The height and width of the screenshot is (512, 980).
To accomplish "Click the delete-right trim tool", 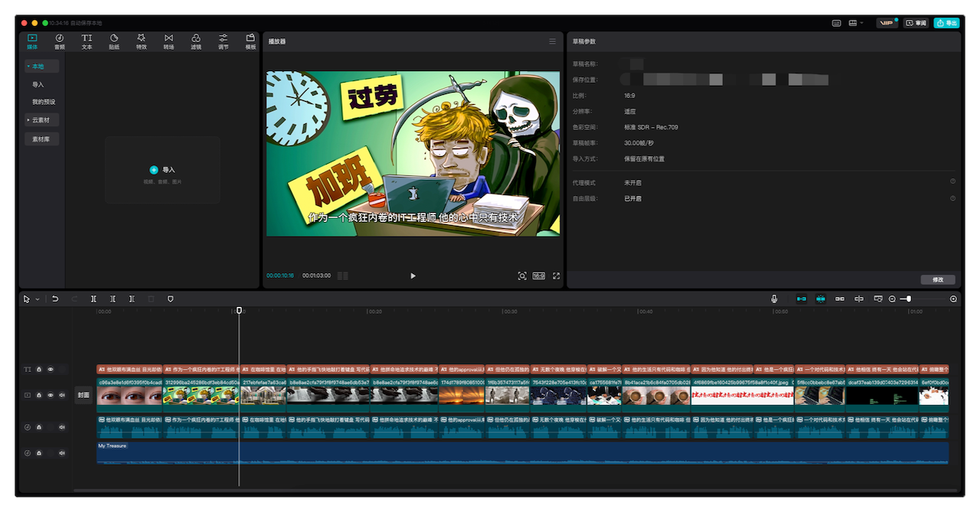I will [x=132, y=298].
